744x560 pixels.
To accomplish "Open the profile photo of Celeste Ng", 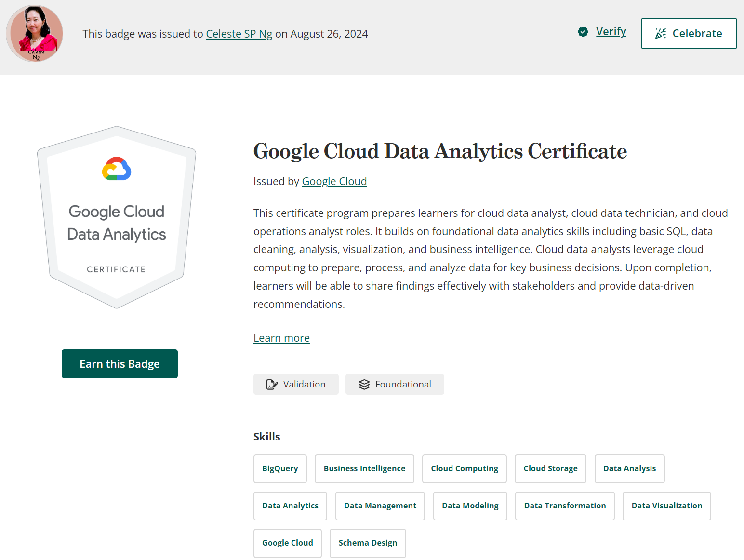I will (35, 34).
